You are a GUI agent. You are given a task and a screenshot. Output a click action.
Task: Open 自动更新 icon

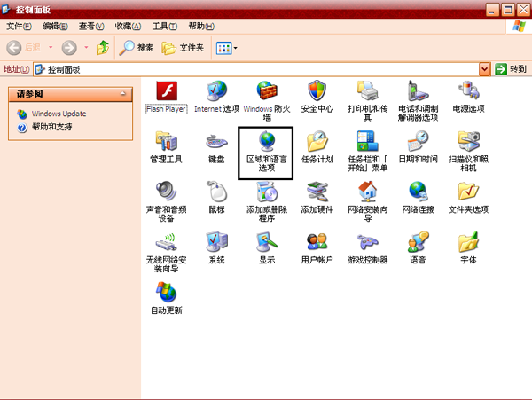point(166,293)
